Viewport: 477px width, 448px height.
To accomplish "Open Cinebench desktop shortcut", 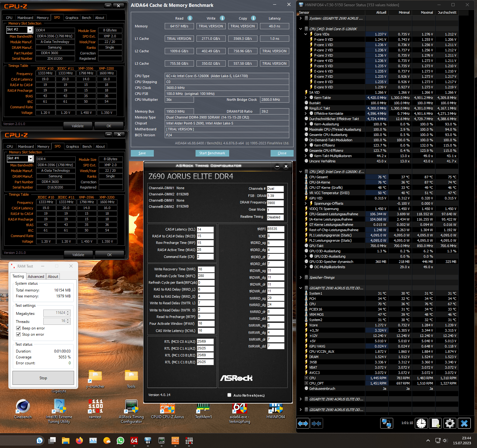I will [x=23, y=409].
